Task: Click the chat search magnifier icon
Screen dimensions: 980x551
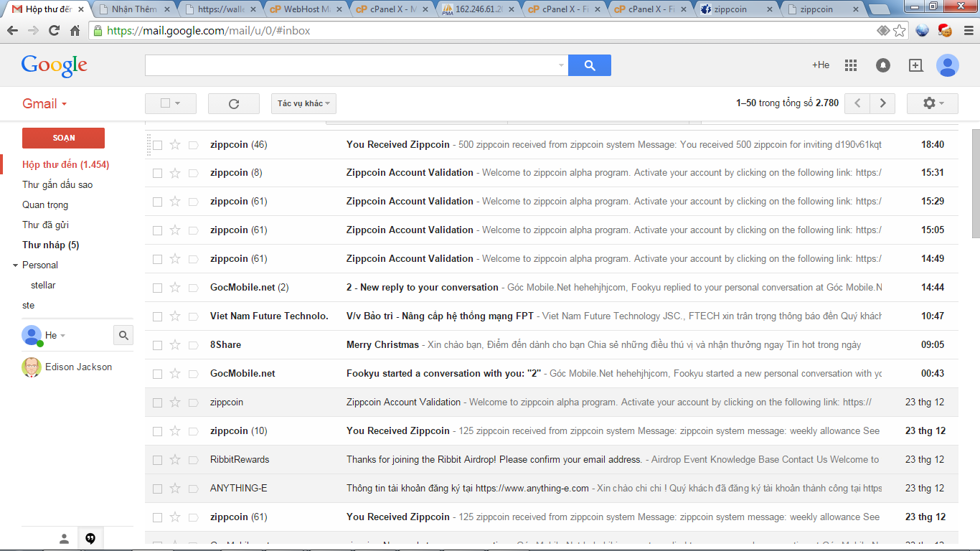Action: click(123, 335)
